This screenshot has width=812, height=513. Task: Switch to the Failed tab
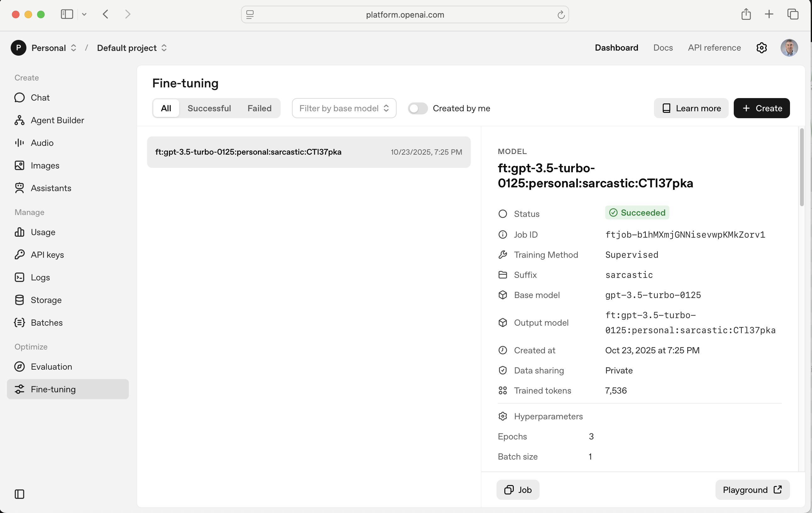pos(259,108)
